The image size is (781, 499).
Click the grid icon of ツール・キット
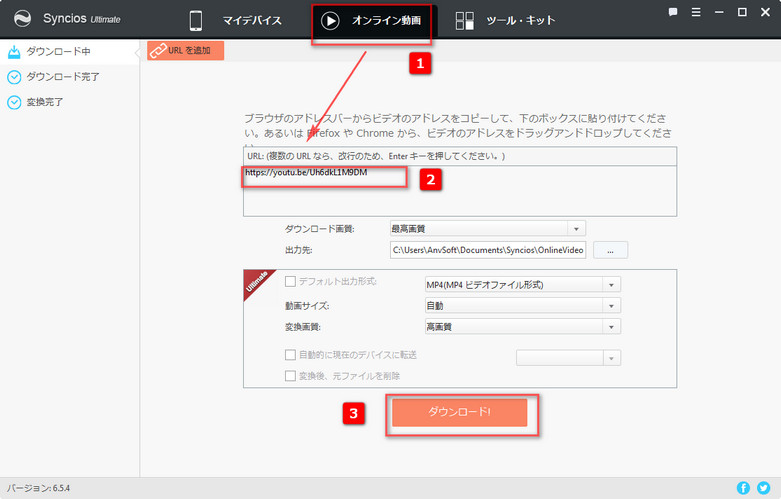[465, 20]
